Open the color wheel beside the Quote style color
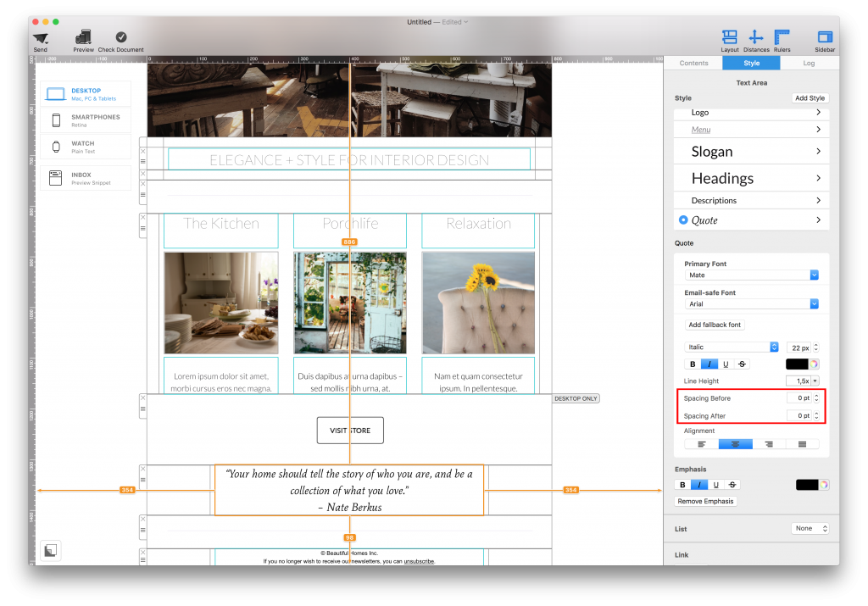 814,364
